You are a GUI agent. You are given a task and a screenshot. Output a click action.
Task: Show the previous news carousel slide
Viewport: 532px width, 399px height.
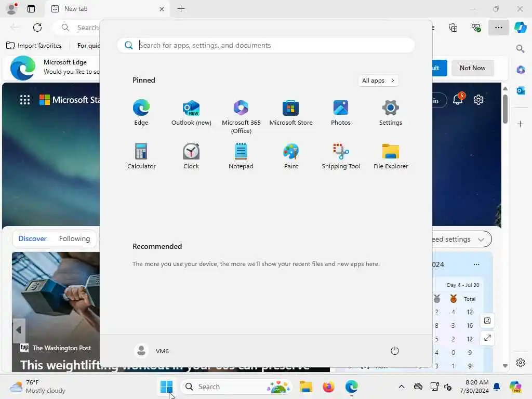coord(19,330)
